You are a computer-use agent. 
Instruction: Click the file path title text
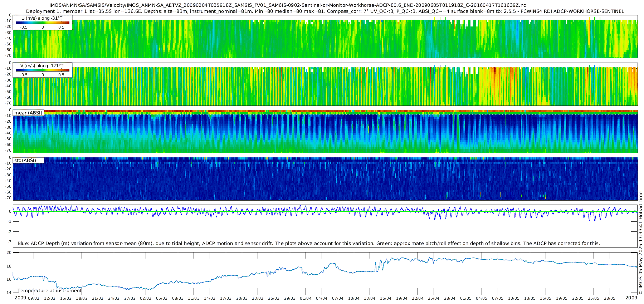[x=288, y=5]
